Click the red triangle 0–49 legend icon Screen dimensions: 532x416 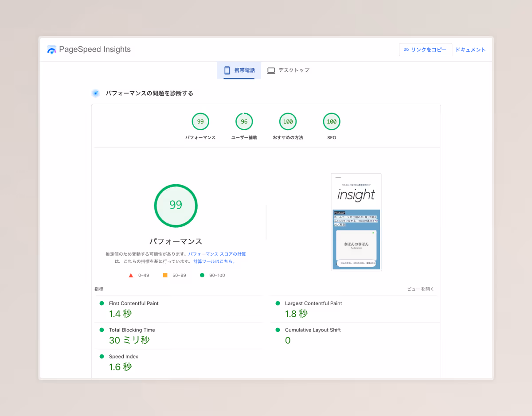131,275
